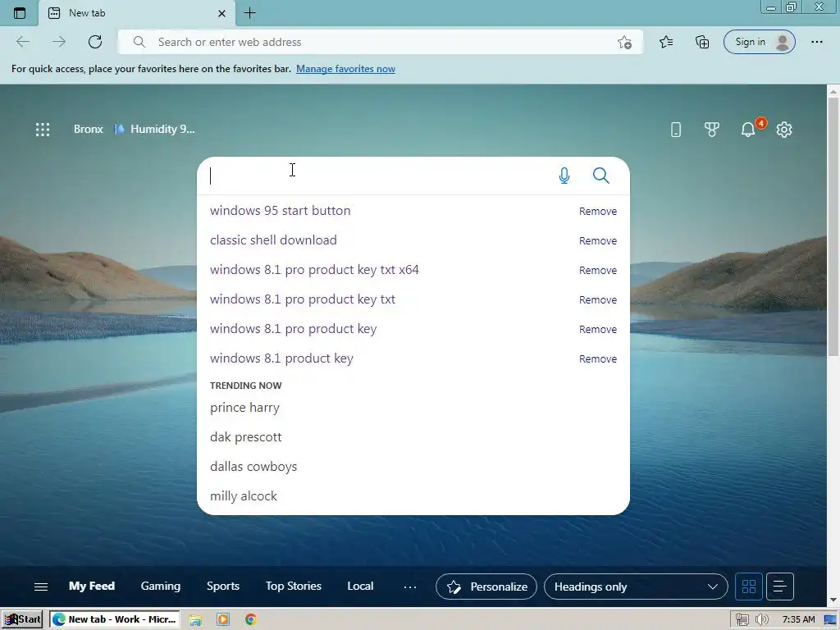This screenshot has height=630, width=840.
Task: Click the Sign in button
Action: click(759, 42)
